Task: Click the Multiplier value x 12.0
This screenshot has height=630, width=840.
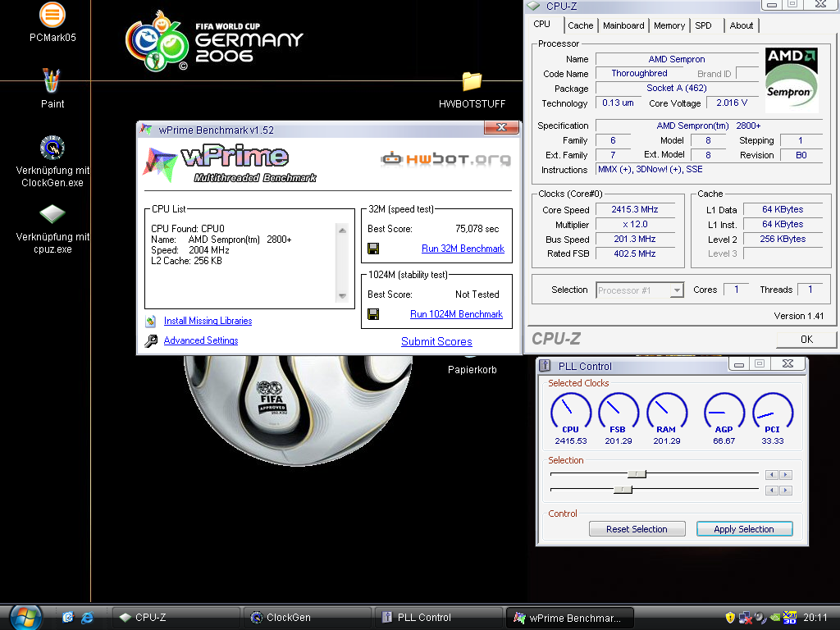Action: 635,225
